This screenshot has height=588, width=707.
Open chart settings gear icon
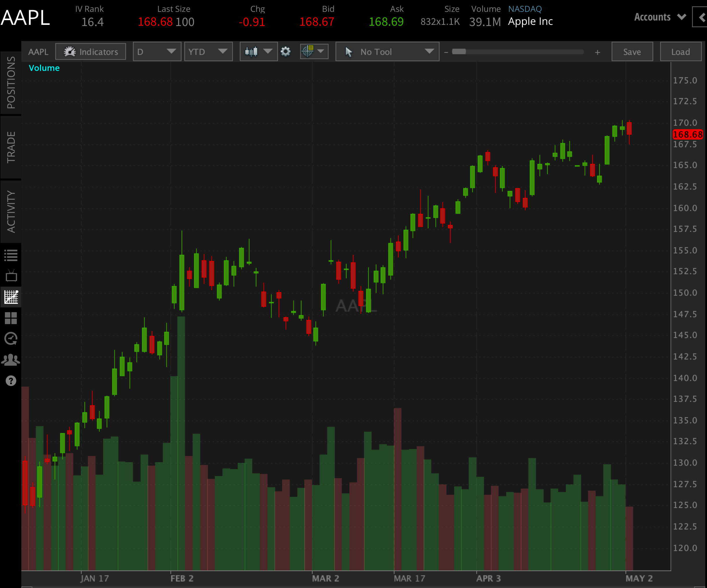(x=286, y=52)
